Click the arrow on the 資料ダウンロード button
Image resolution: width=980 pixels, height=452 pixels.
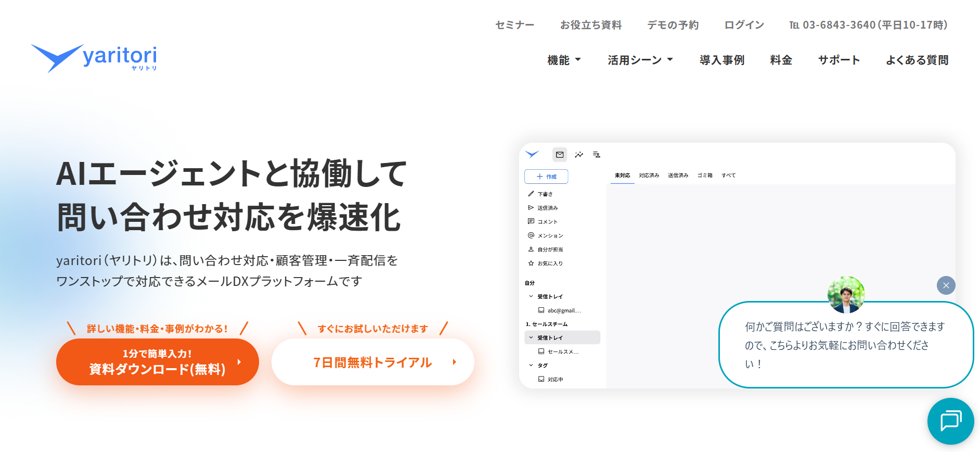pos(239,362)
